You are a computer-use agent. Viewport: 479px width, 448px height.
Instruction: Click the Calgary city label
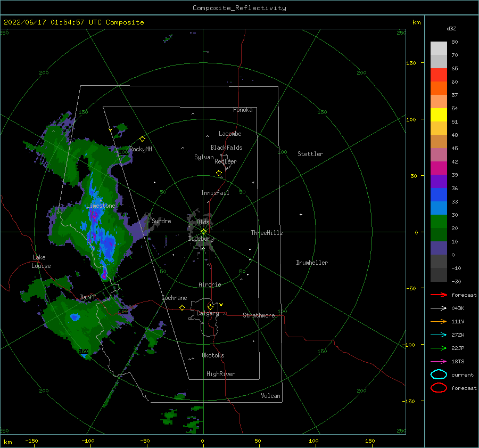point(208,313)
